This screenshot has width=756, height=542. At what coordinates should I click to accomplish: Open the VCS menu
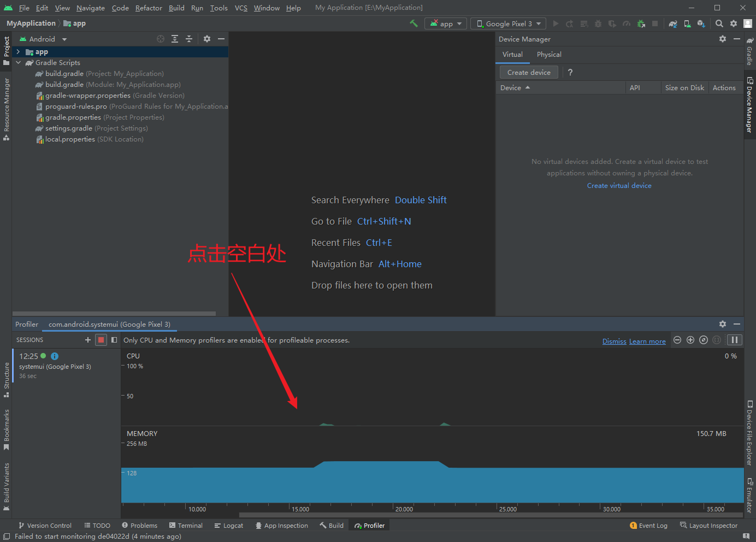point(241,8)
